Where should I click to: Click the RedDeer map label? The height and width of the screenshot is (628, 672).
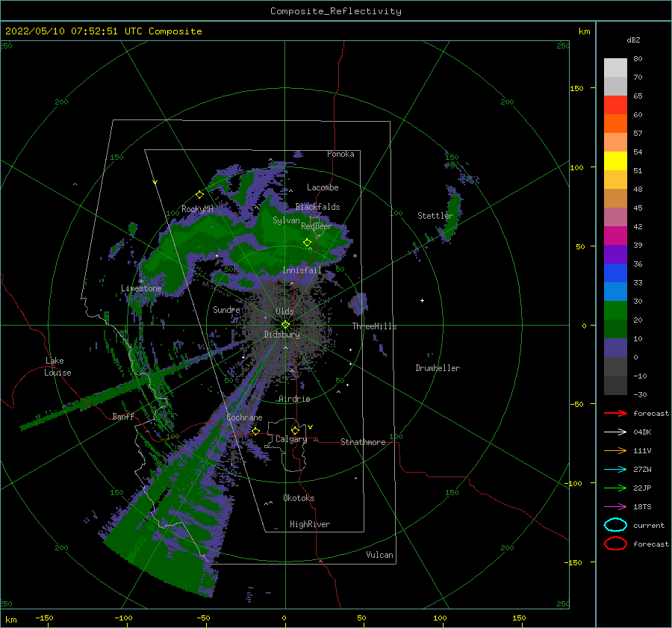(317, 226)
